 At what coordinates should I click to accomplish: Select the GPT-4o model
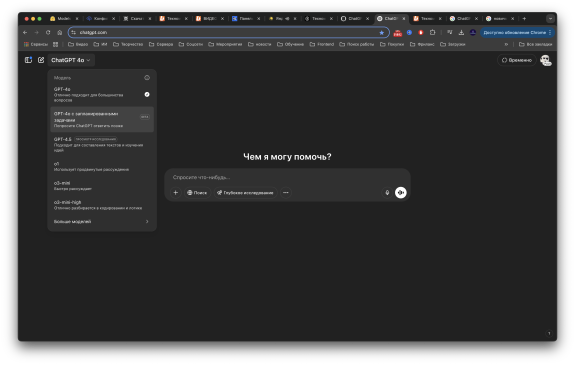(x=102, y=94)
